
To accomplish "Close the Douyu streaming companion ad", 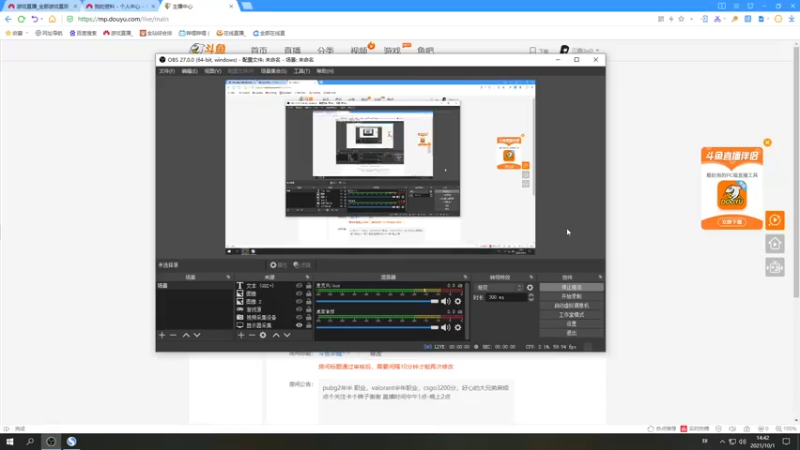I will pyautogui.click(x=767, y=142).
